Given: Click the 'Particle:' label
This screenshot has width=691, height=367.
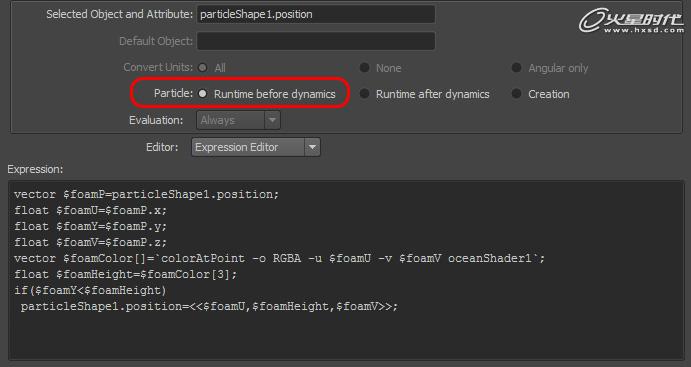Looking at the screenshot, I should 173,94.
